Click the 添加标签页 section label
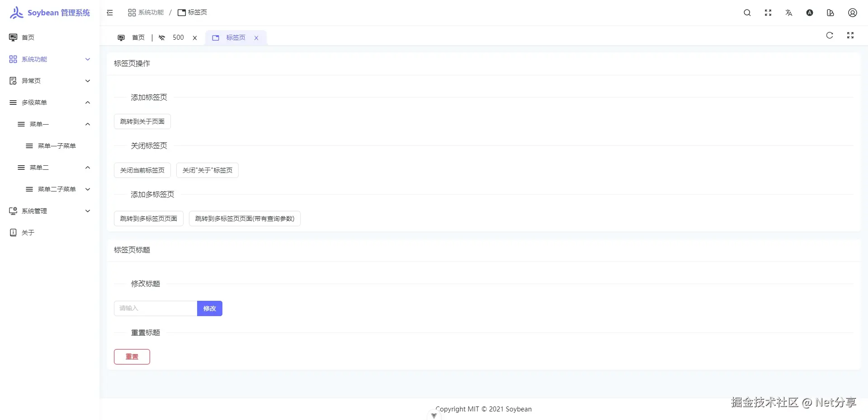Image resolution: width=868 pixels, height=420 pixels. pyautogui.click(x=149, y=98)
